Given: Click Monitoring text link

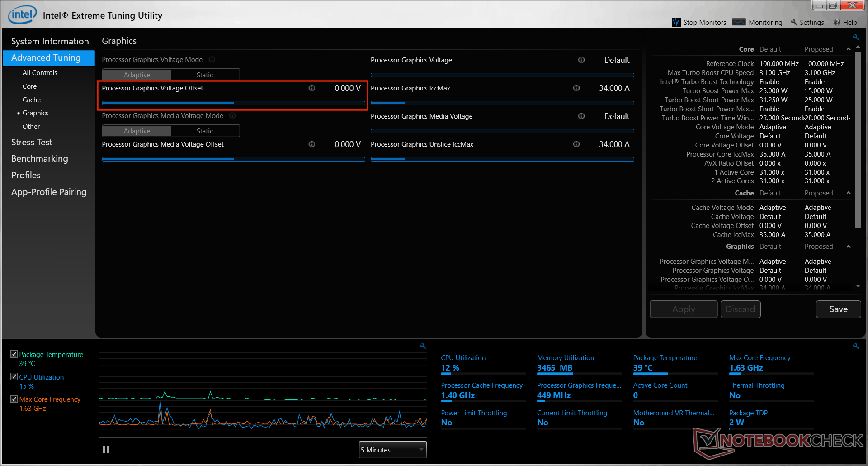Looking at the screenshot, I should tap(765, 22).
